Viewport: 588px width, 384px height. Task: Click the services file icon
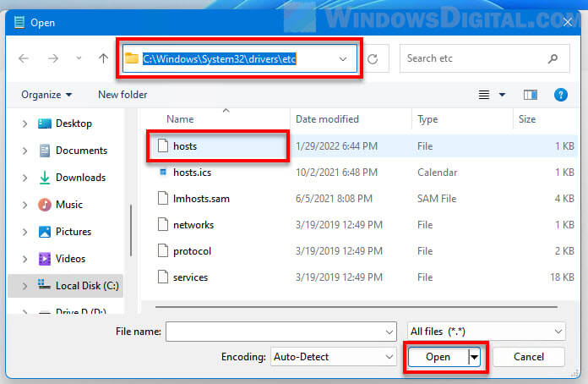[x=163, y=277]
